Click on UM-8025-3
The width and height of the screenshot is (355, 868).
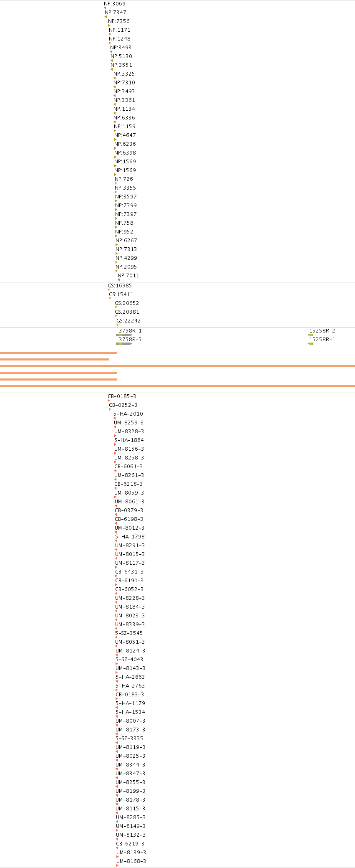[131, 756]
